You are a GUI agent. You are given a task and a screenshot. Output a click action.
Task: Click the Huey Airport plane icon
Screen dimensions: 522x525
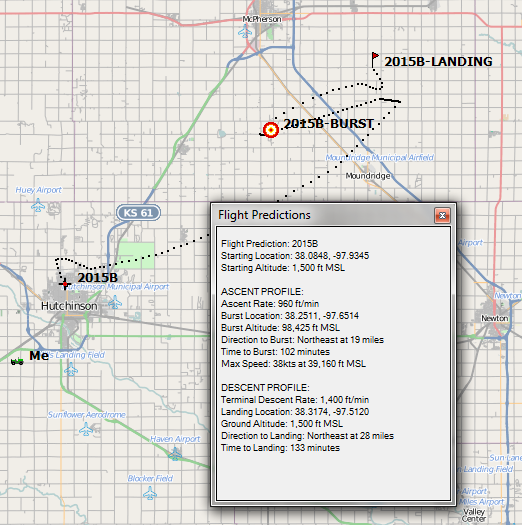(x=38, y=205)
